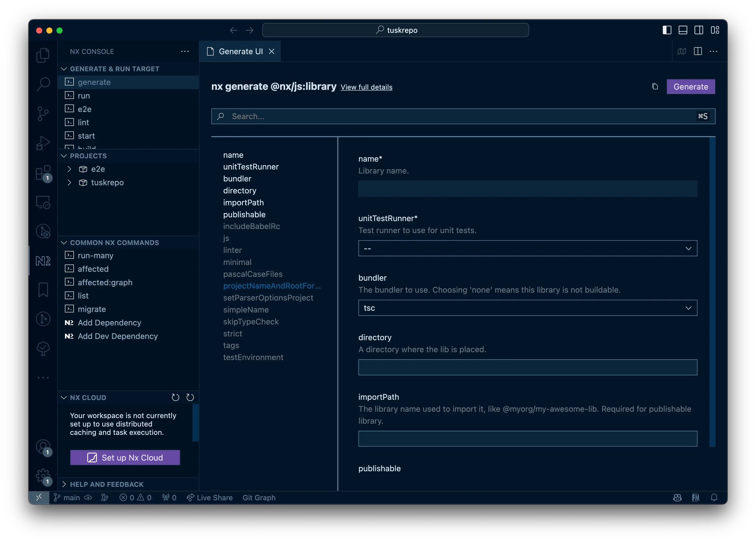The width and height of the screenshot is (756, 542).
Task: Click the Generate button
Action: (x=691, y=86)
